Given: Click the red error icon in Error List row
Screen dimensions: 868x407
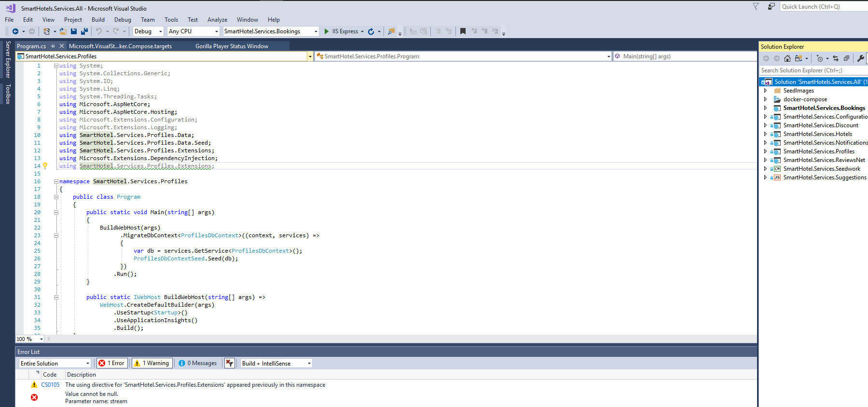Looking at the screenshot, I should tap(34, 397).
